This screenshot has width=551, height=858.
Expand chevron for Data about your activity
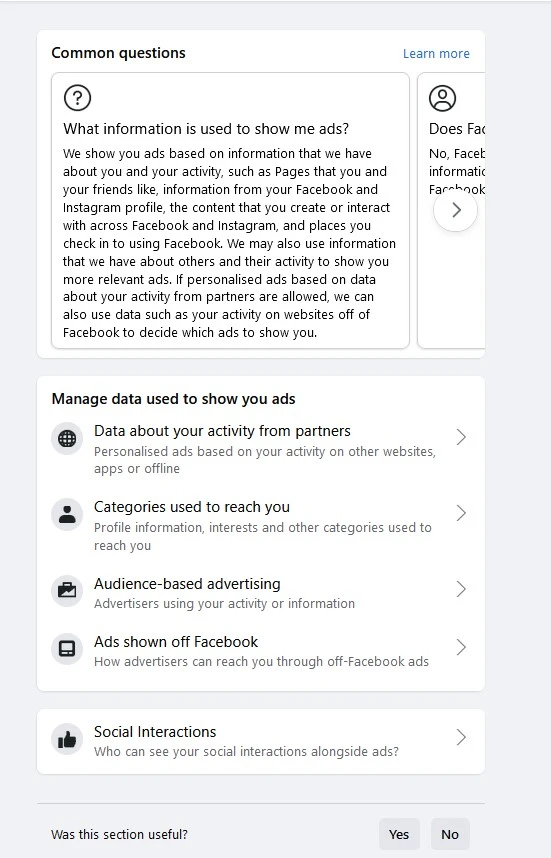coord(461,437)
